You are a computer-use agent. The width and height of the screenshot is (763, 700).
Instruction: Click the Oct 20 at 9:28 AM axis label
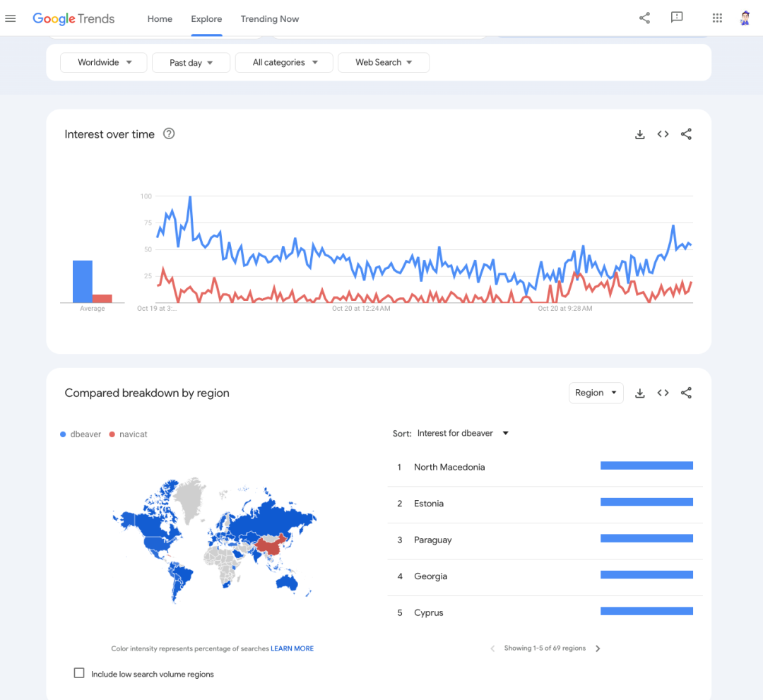[x=565, y=309]
